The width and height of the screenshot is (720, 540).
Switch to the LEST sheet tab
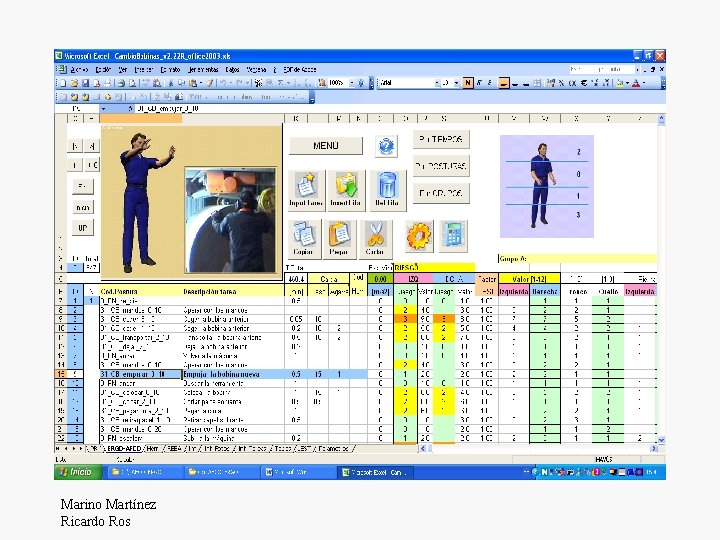click(x=304, y=449)
